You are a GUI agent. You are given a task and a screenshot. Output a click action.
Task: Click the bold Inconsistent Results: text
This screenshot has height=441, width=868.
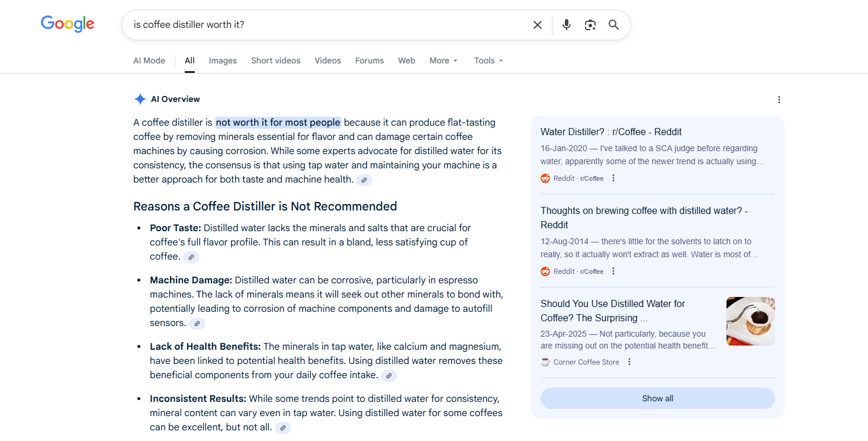point(198,399)
